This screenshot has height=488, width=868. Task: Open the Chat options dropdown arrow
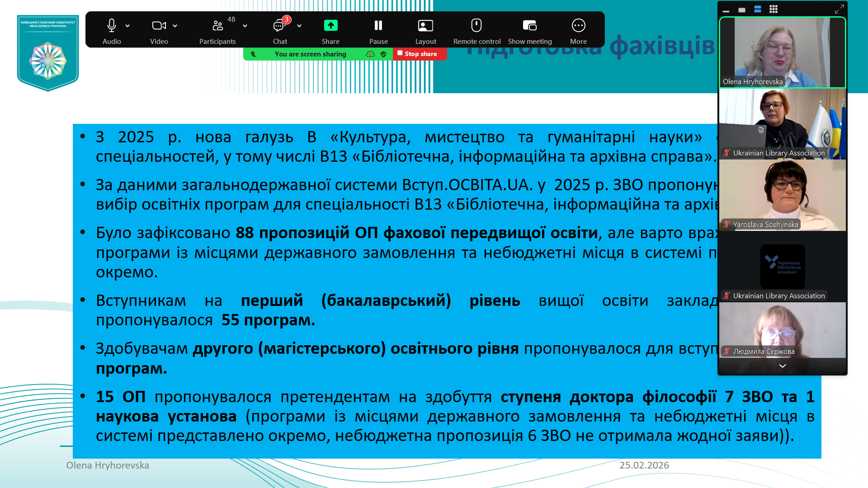(299, 26)
